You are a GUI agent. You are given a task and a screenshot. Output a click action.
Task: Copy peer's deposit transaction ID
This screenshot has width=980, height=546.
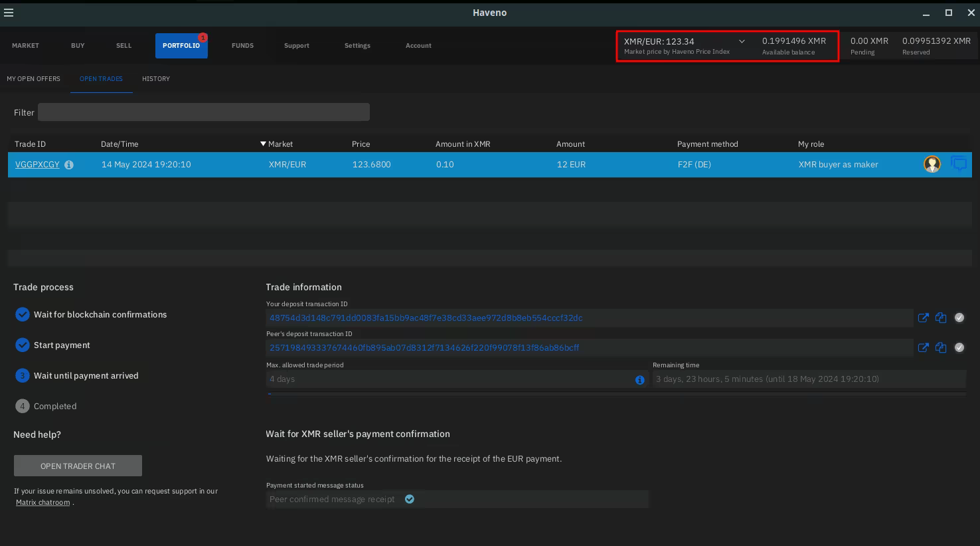pyautogui.click(x=941, y=347)
